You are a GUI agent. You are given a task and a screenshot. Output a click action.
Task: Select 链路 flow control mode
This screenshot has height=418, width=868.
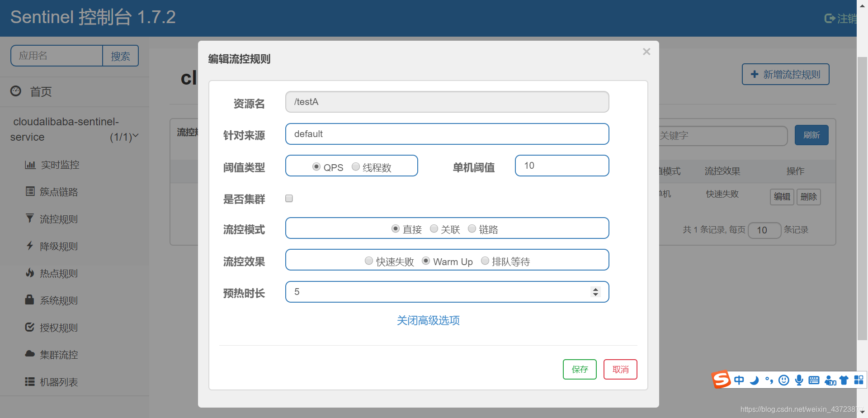tap(472, 228)
